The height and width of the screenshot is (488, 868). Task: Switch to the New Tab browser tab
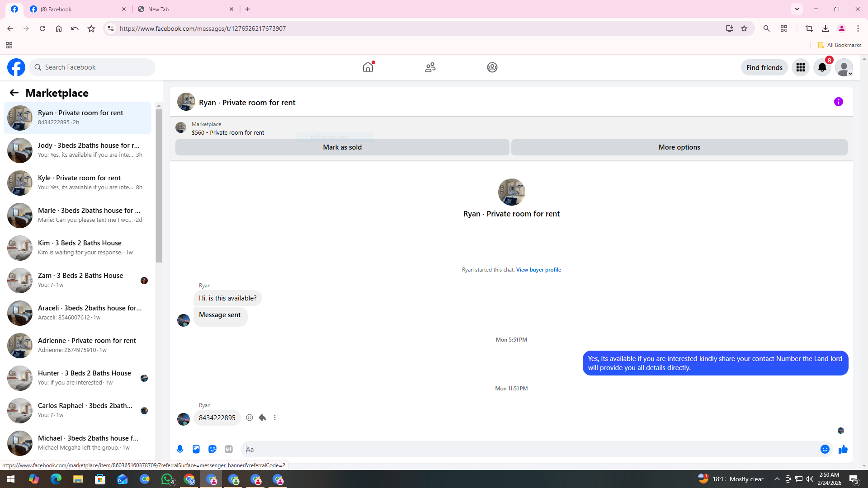tap(185, 9)
